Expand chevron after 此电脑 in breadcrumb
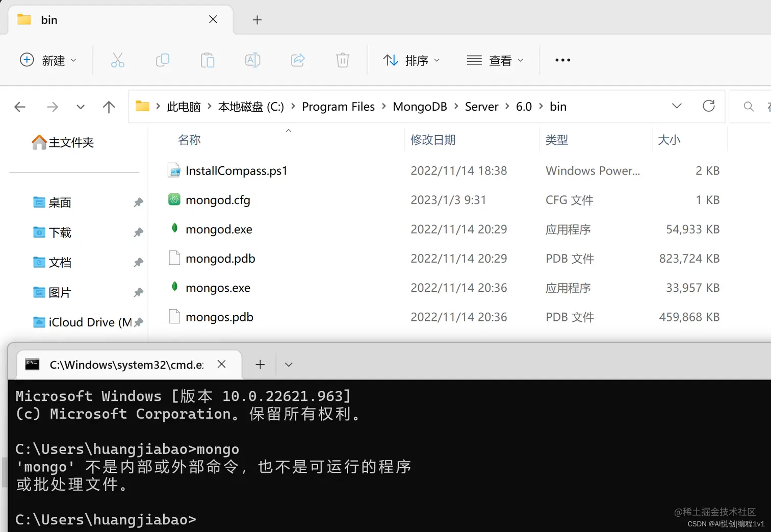The width and height of the screenshot is (771, 532). 209,106
